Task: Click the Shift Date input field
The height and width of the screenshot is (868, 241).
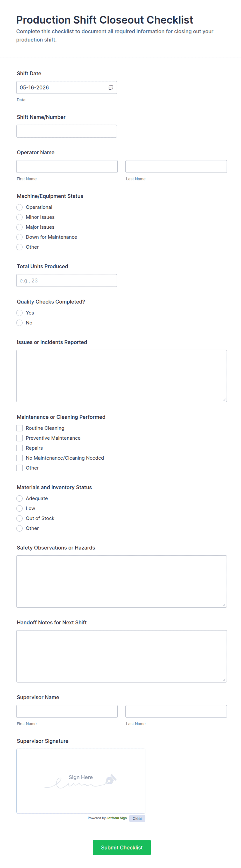Action: [x=67, y=88]
